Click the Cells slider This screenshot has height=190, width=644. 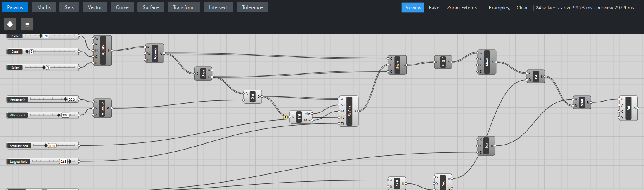click(43, 36)
